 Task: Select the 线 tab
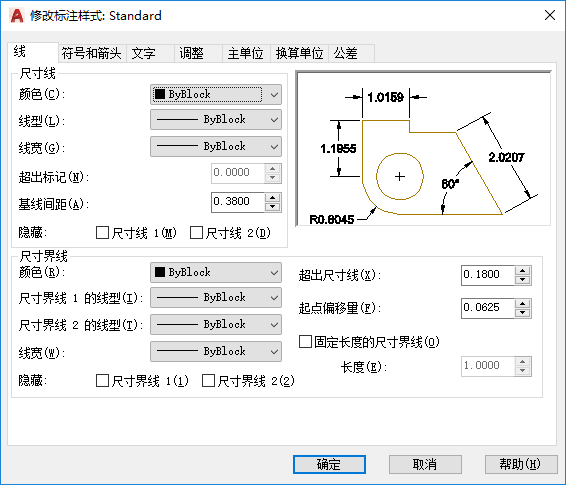[32, 52]
